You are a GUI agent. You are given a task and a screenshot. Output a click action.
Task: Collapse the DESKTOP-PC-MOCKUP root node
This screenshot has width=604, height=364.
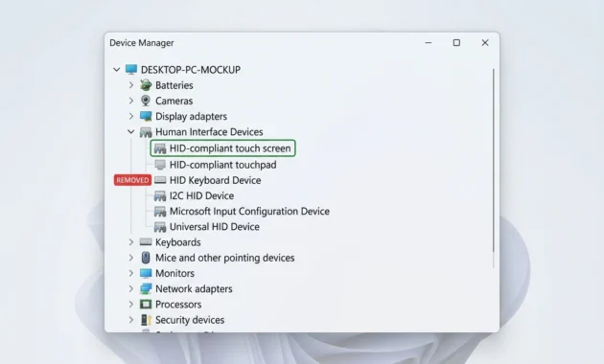117,70
